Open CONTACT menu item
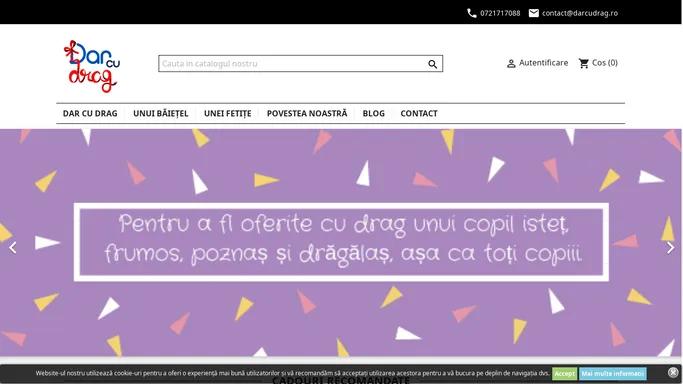This screenshot has height=384, width=683. [x=419, y=114]
